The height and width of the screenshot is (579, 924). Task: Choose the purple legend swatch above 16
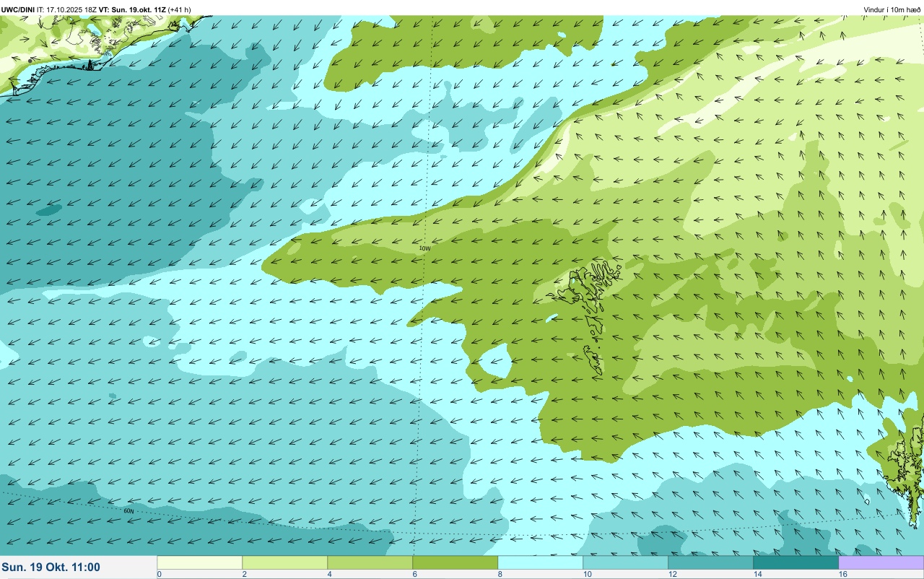click(881, 562)
